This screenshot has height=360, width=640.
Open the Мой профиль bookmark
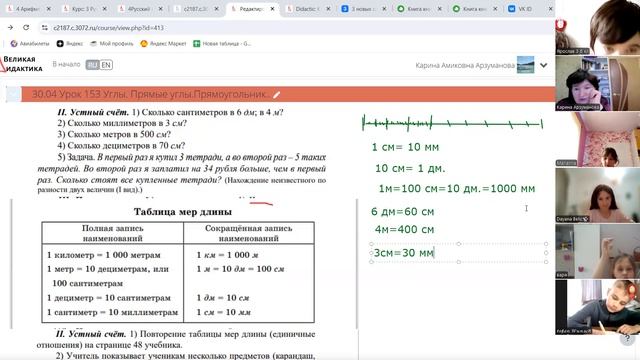[112, 44]
